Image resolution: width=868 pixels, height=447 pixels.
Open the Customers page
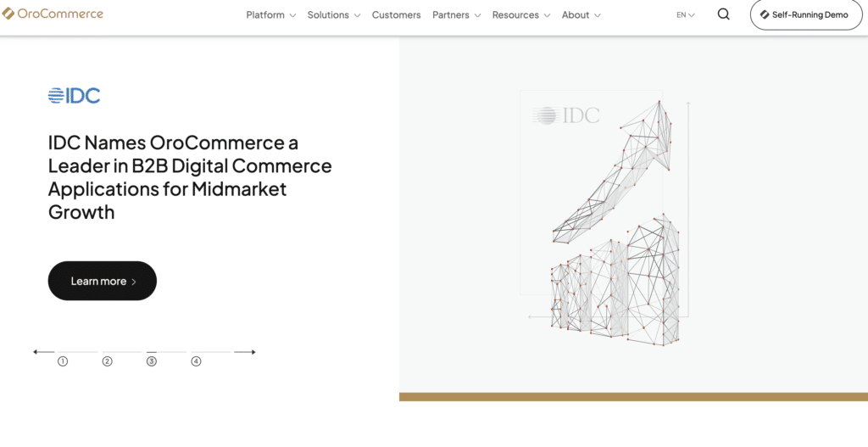[x=397, y=15]
